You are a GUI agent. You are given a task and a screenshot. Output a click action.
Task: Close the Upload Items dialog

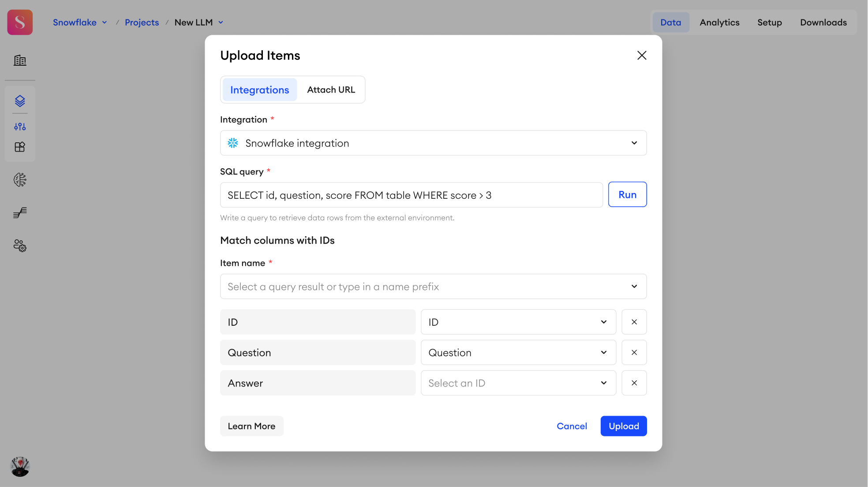pos(642,56)
